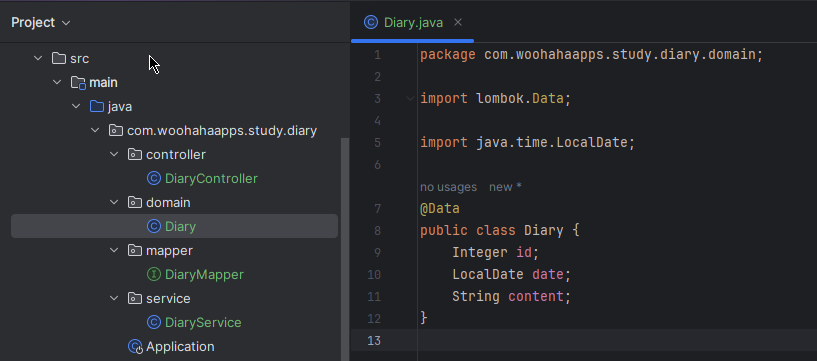The width and height of the screenshot is (817, 361).
Task: Collapse the main folder chevron
Action: pyautogui.click(x=57, y=82)
